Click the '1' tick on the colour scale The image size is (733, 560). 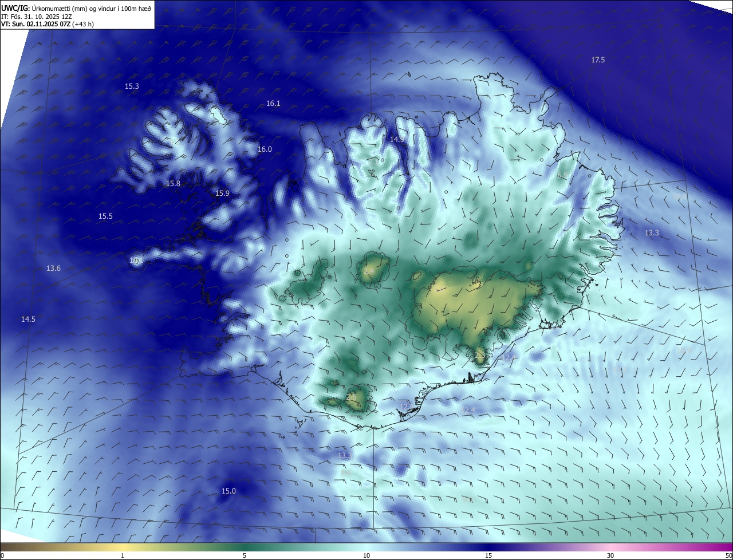tap(123, 555)
